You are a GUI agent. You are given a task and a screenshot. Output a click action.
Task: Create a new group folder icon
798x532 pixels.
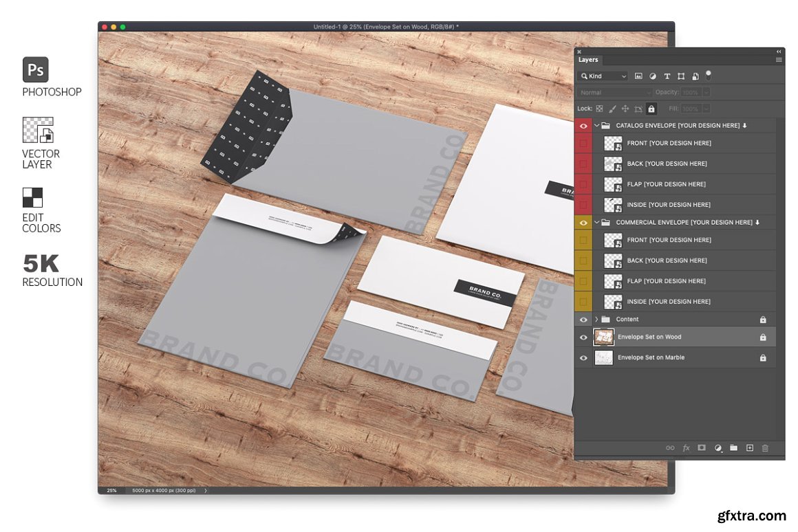click(x=734, y=448)
